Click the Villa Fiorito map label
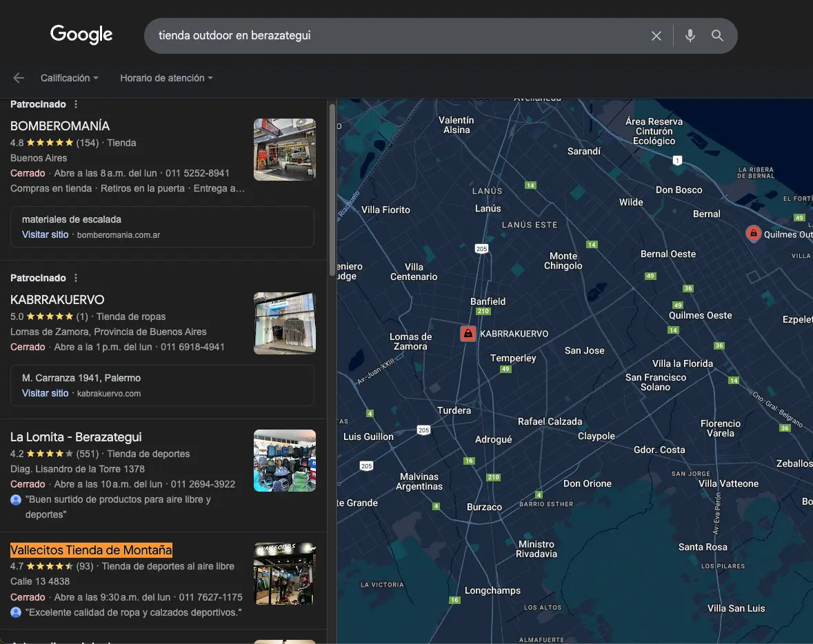The width and height of the screenshot is (813, 644). [385, 210]
